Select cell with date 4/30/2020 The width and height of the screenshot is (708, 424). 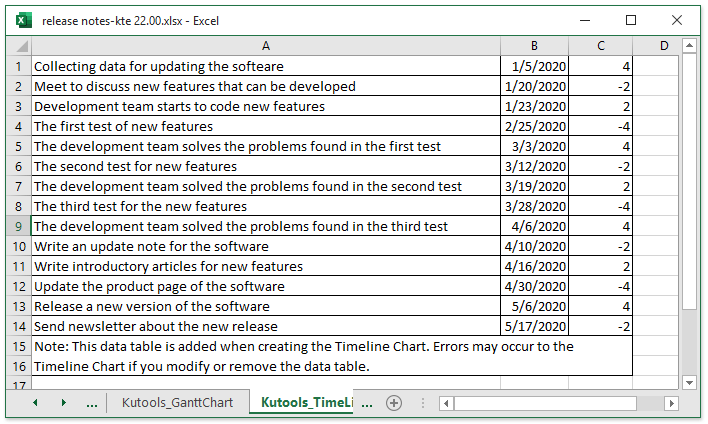tap(535, 286)
